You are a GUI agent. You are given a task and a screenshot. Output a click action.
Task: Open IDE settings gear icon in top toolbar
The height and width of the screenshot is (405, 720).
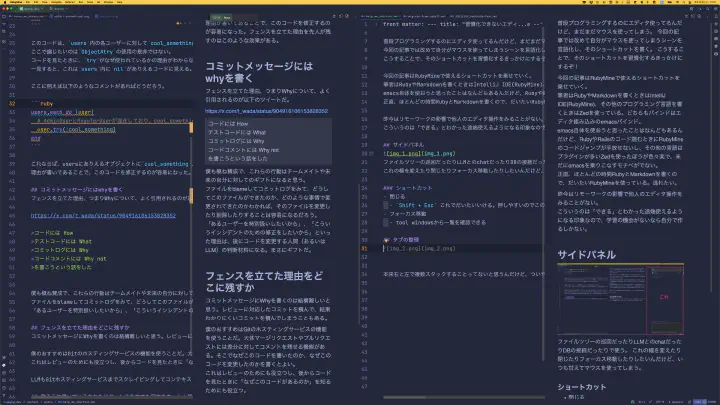[715, 9]
